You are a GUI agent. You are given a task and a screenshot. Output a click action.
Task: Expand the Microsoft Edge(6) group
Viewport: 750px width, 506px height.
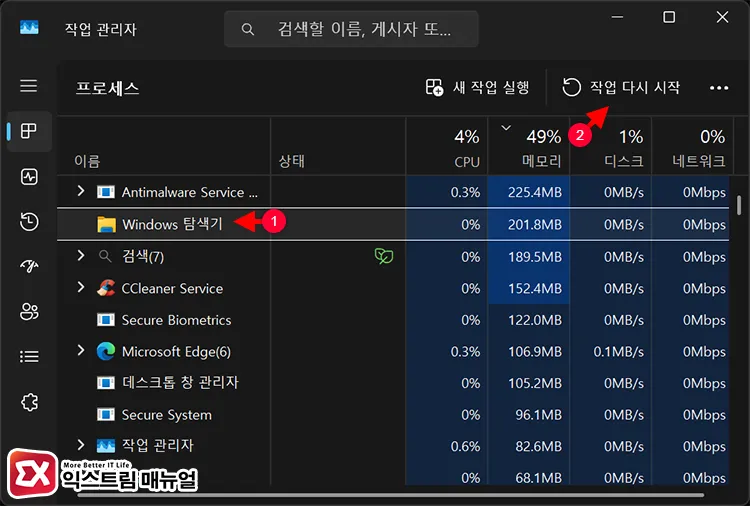(81, 351)
